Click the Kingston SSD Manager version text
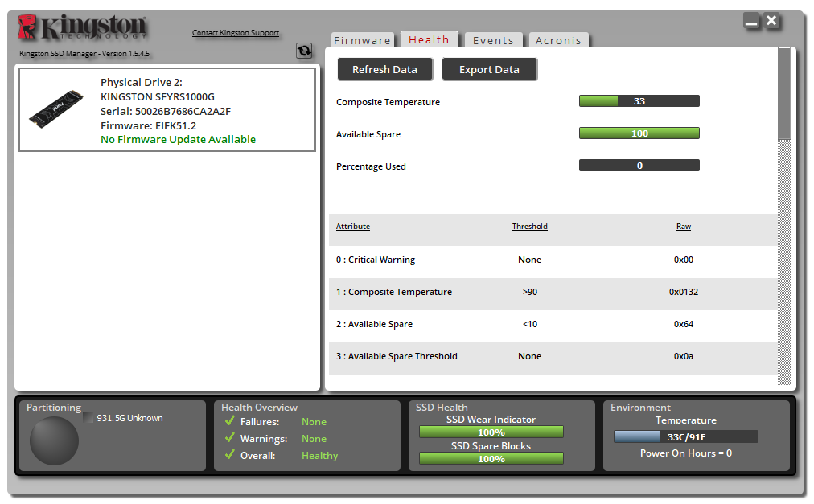This screenshot has height=504, width=814. [x=84, y=54]
